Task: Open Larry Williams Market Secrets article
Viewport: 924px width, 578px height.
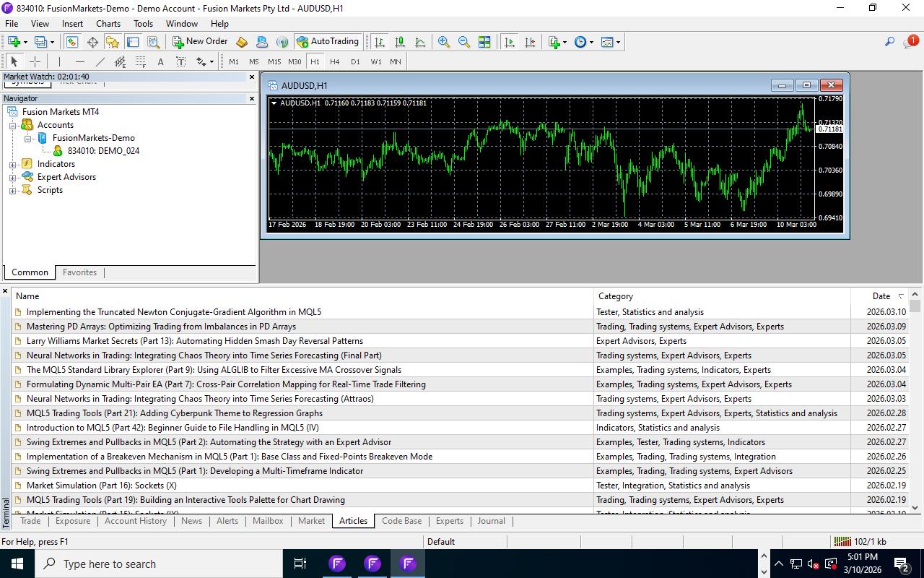Action: pyautogui.click(x=195, y=341)
